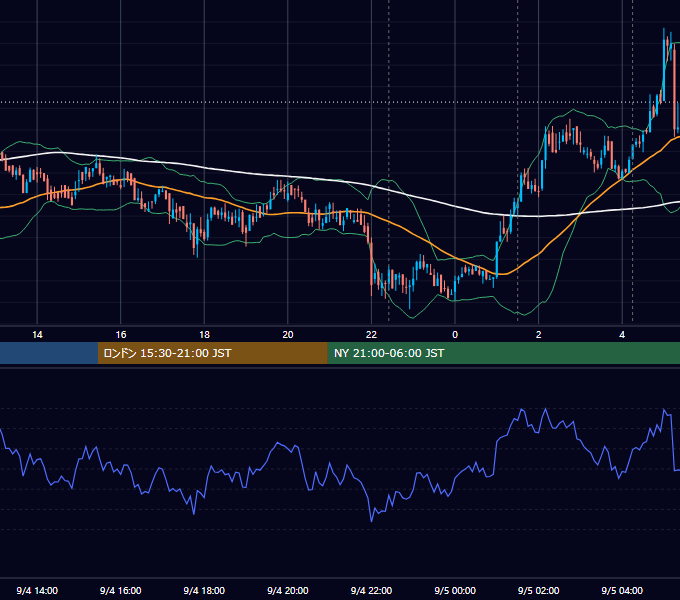The width and height of the screenshot is (680, 600).
Task: Select the "9/4 20:00" date label
Action: (x=288, y=590)
